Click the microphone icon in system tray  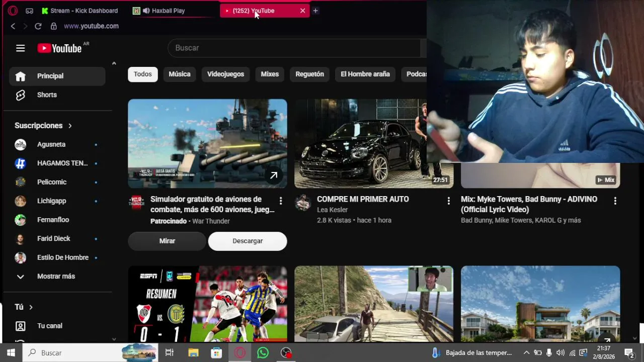click(549, 353)
